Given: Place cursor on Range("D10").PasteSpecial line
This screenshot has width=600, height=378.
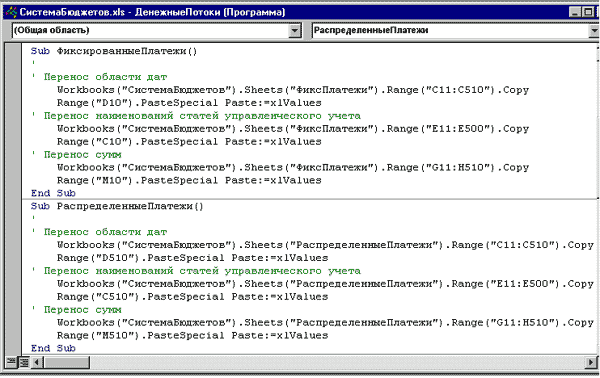Looking at the screenshot, I should [189, 103].
